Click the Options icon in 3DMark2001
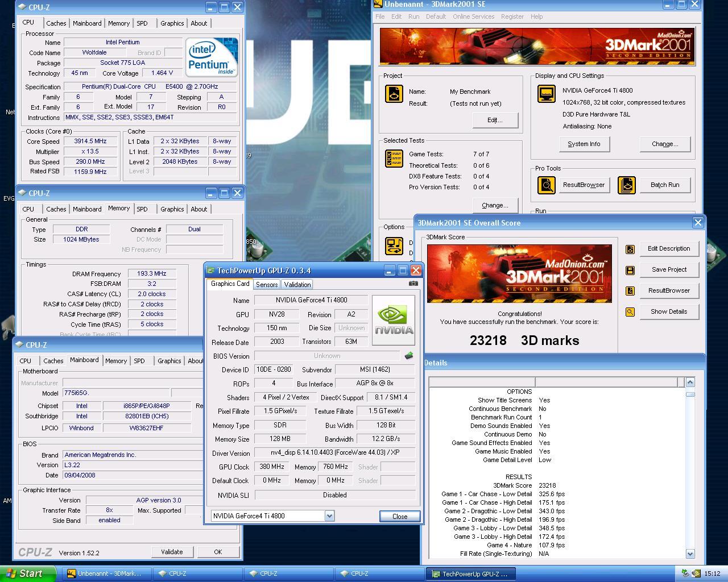 point(394,246)
